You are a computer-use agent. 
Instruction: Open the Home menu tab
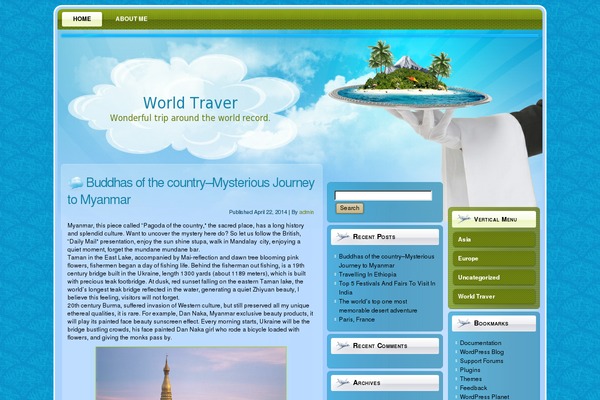[x=82, y=19]
